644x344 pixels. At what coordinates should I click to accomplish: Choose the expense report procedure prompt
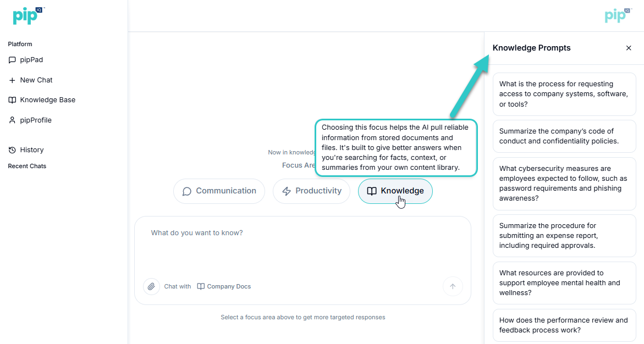click(x=564, y=236)
